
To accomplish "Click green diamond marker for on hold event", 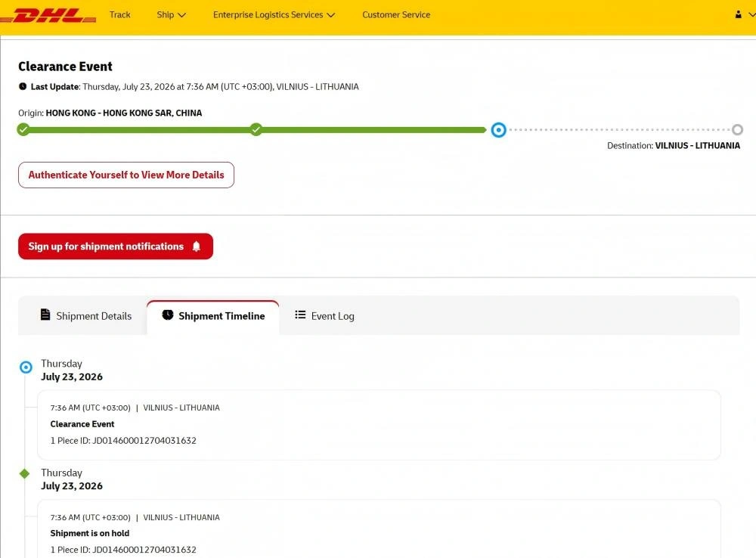I will pyautogui.click(x=25, y=473).
